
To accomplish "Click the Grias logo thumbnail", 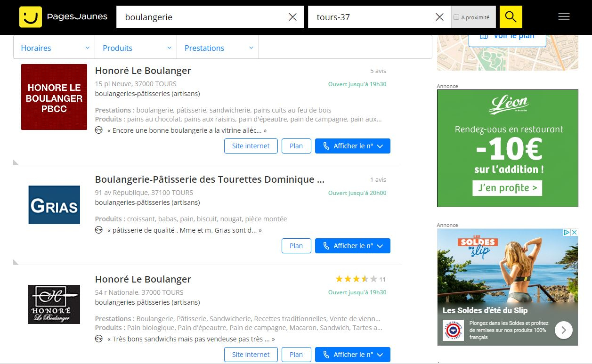I will [x=54, y=205].
